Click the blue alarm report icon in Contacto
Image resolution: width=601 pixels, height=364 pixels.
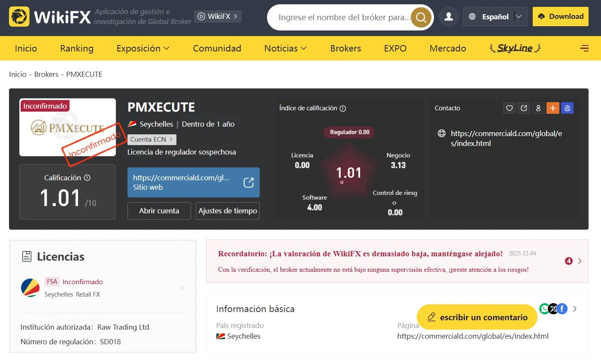(568, 108)
